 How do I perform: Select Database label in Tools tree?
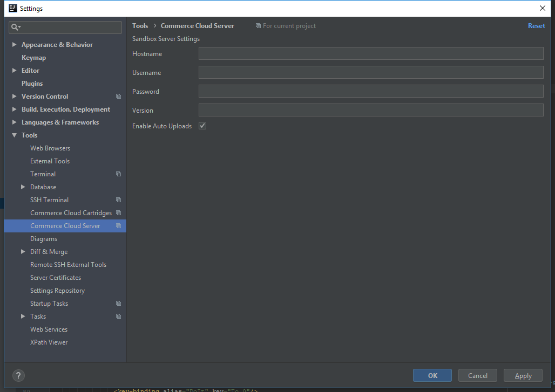click(x=43, y=187)
